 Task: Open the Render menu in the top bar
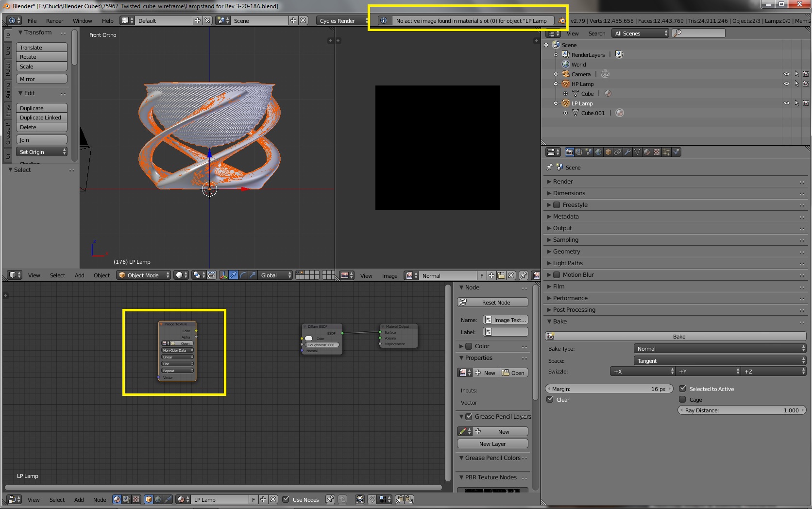click(x=54, y=21)
